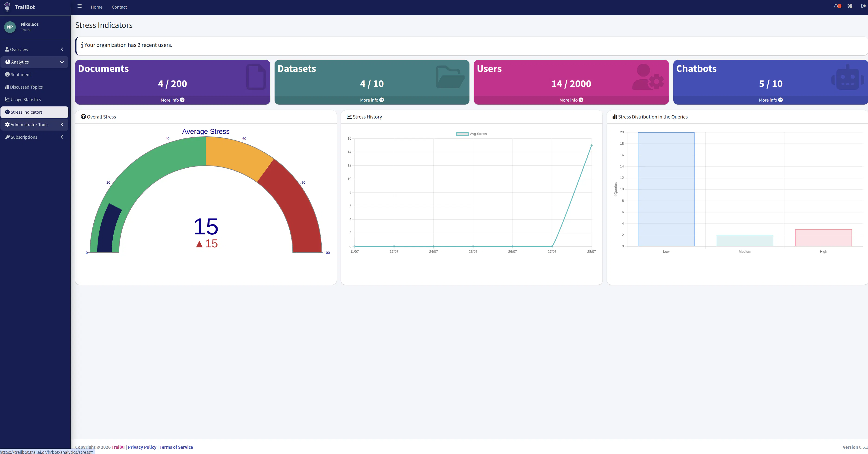868x454 pixels.
Task: Expand the Administrator Tools menu
Action: click(x=34, y=125)
